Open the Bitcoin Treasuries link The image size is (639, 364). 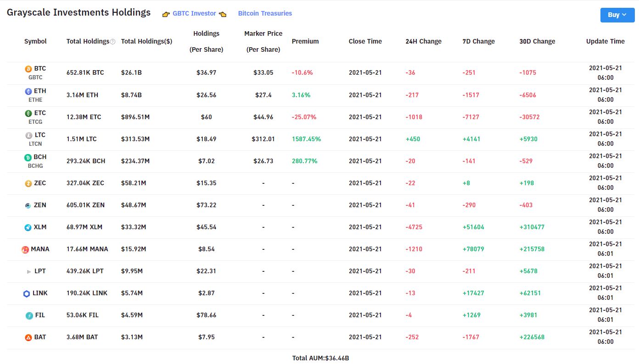[265, 14]
